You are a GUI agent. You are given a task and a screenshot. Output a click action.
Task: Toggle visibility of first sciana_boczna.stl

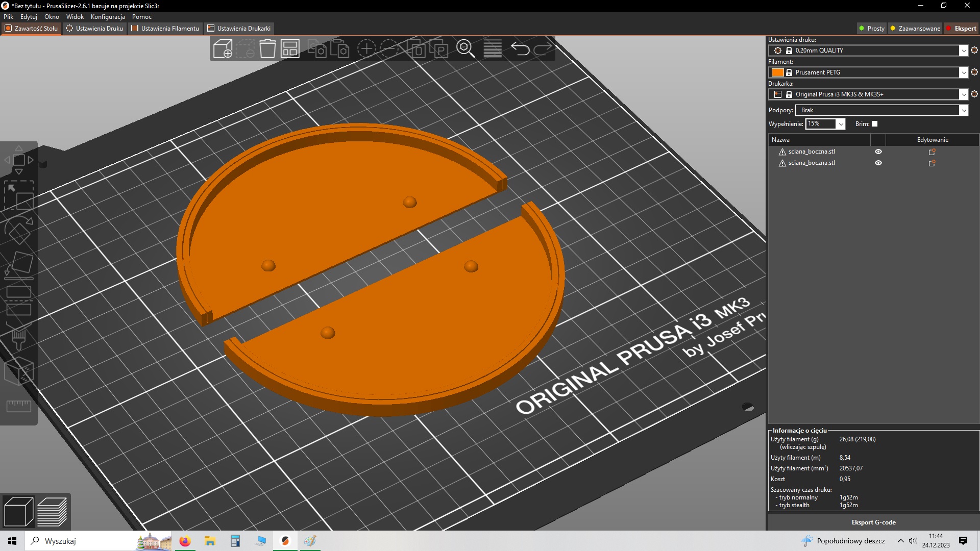click(878, 152)
